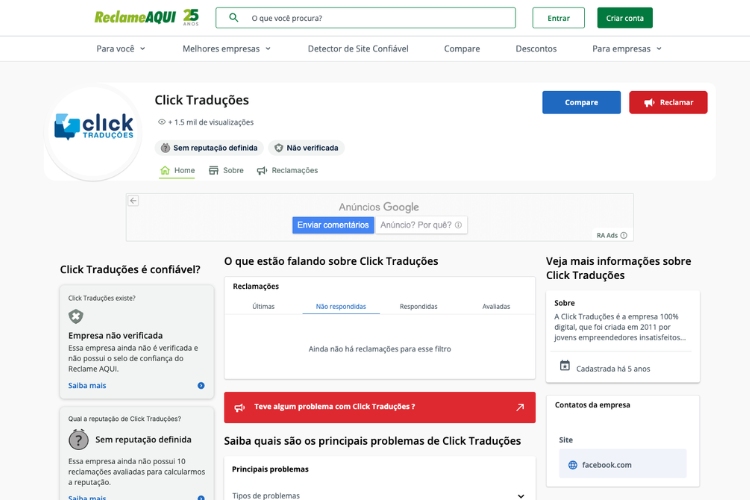
Task: Click the '+ 1.5 mil de visualizações' text
Action: 210,122
